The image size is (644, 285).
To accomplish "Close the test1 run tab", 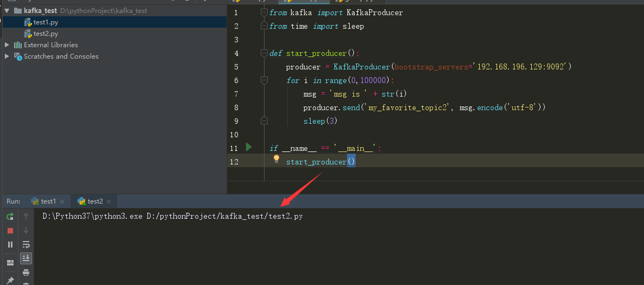I will (62, 201).
